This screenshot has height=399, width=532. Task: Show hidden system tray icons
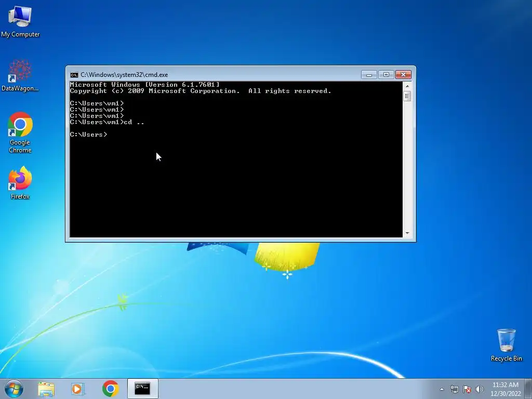(442, 389)
